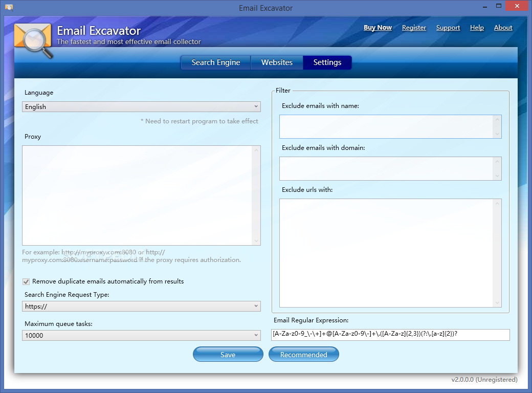Viewport: 532px width, 393px height.
Task: Click the Proxy box scroll down arrow
Action: pos(256,241)
